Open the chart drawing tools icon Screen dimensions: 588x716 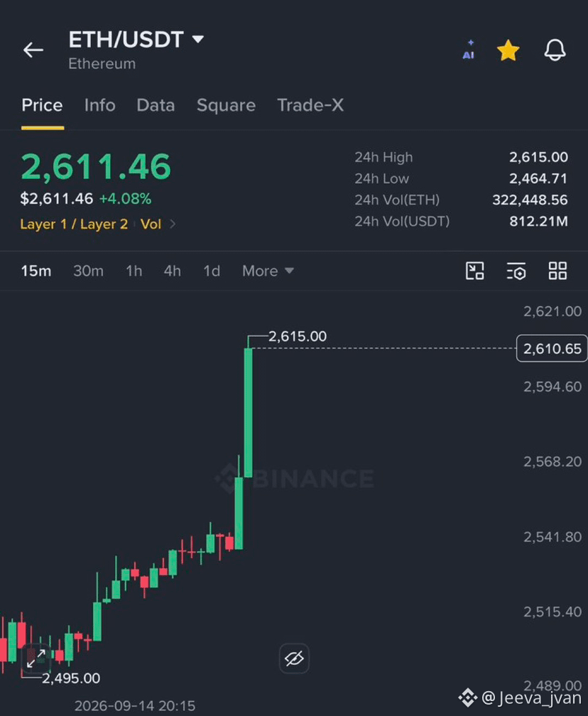[x=475, y=271]
